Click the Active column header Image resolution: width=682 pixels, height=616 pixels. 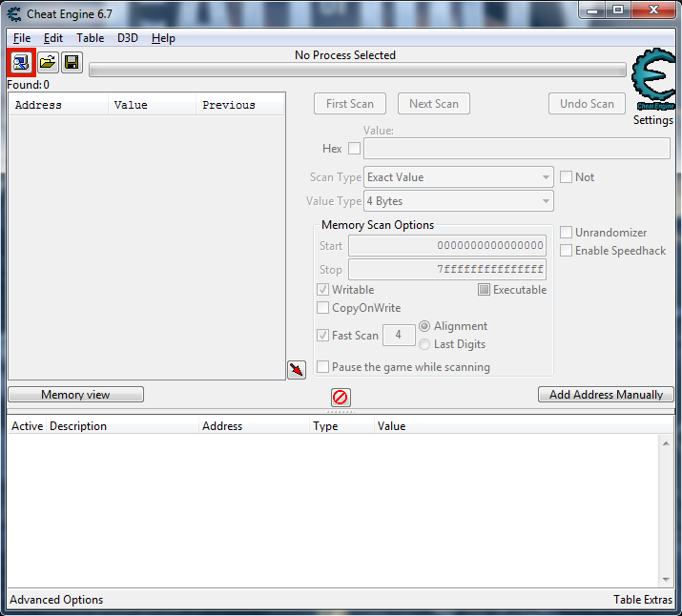[x=27, y=426]
